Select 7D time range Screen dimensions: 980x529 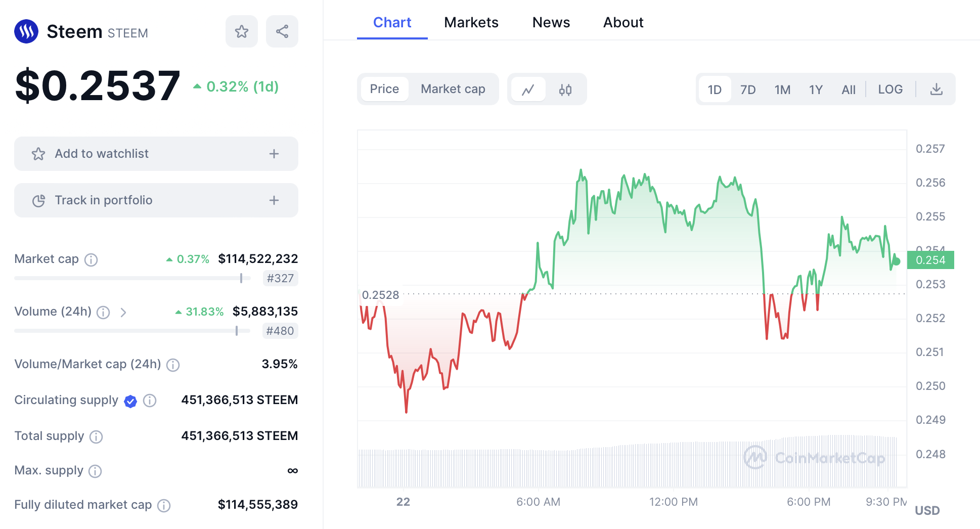[748, 90]
